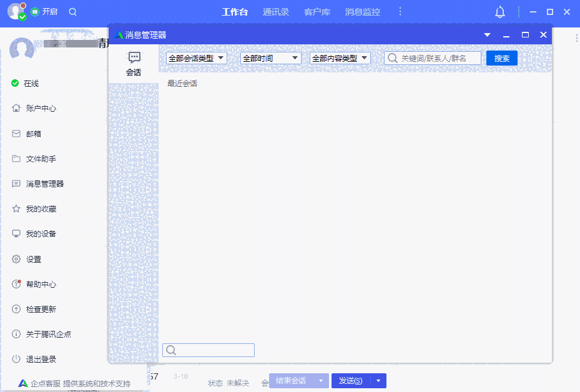This screenshot has width=580, height=392.
Task: Open dropdown arrow beside 发送 button
Action: pyautogui.click(x=378, y=381)
